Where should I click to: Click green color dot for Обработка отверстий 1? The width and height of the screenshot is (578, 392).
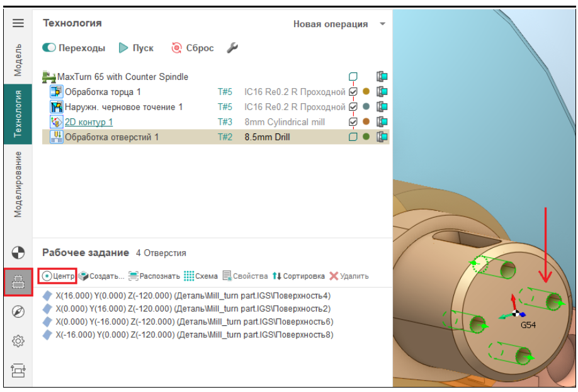366,137
